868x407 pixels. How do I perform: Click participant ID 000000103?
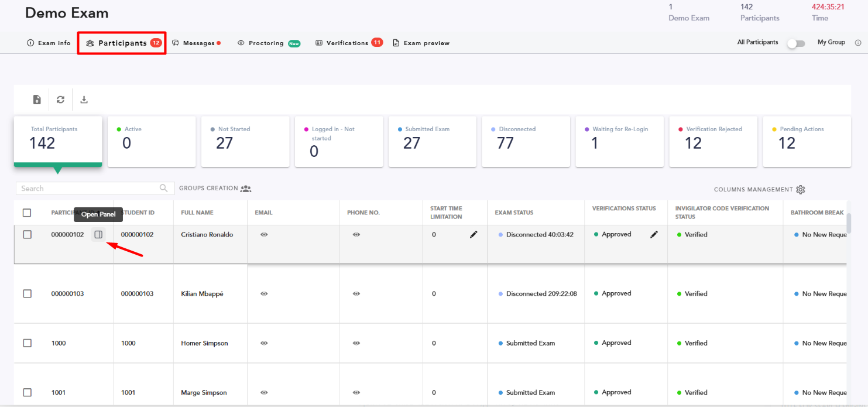click(67, 294)
